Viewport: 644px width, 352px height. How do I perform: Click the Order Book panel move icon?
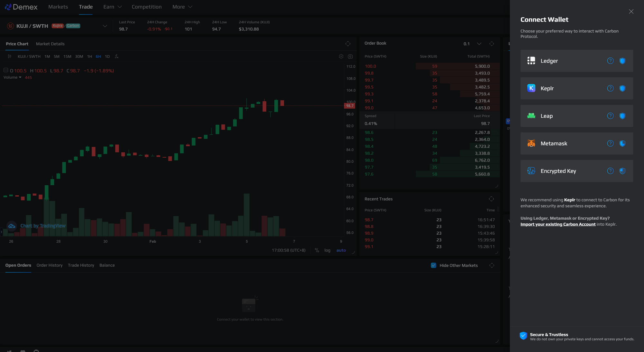click(x=492, y=44)
